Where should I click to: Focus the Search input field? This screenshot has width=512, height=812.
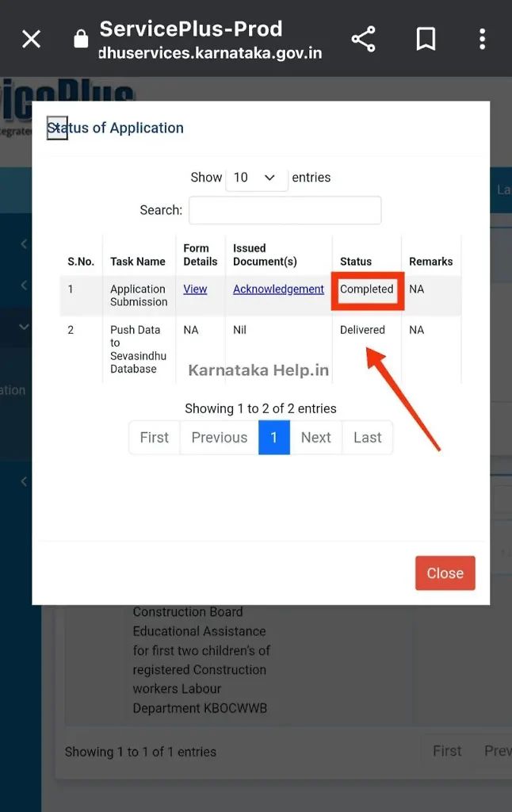click(x=285, y=210)
